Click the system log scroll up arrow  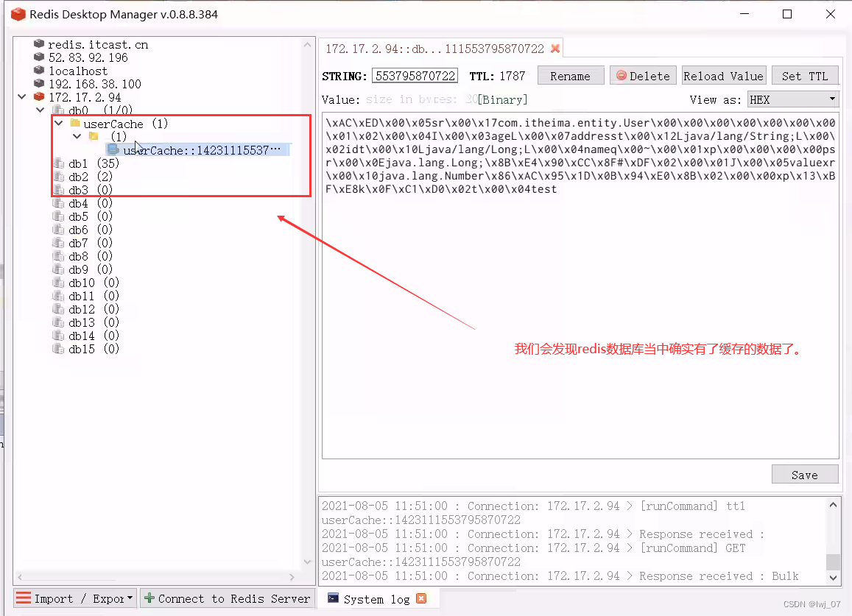point(832,505)
